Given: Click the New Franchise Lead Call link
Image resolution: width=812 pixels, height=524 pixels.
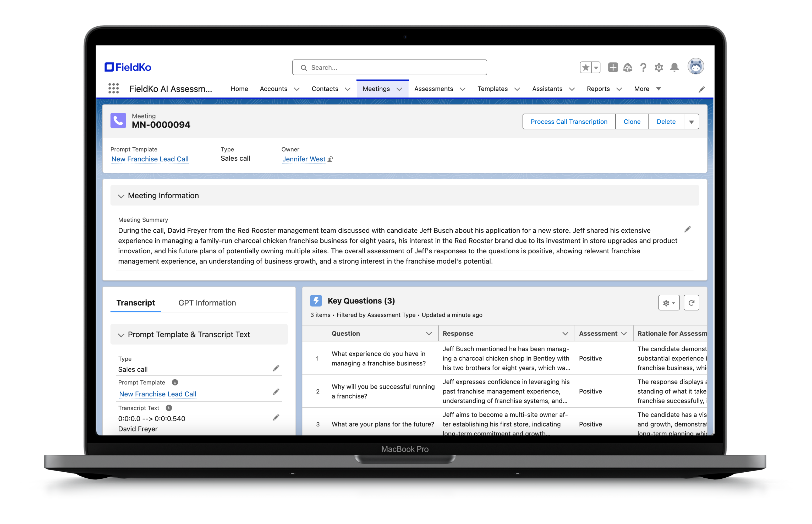Looking at the screenshot, I should coord(150,159).
